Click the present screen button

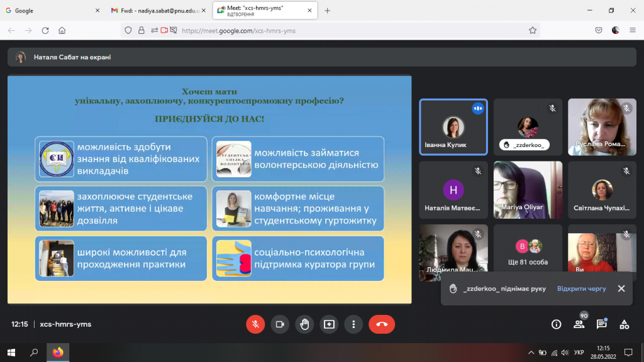click(x=329, y=324)
